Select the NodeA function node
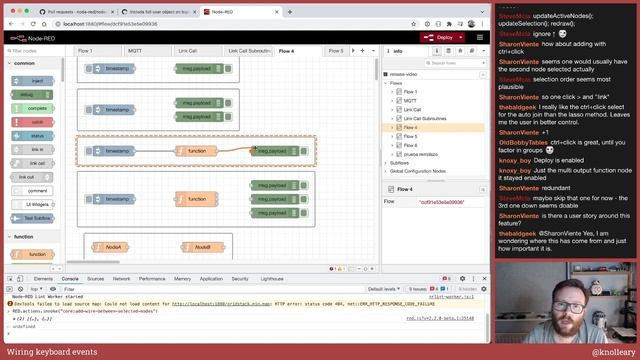640x360 pixels. click(110, 247)
